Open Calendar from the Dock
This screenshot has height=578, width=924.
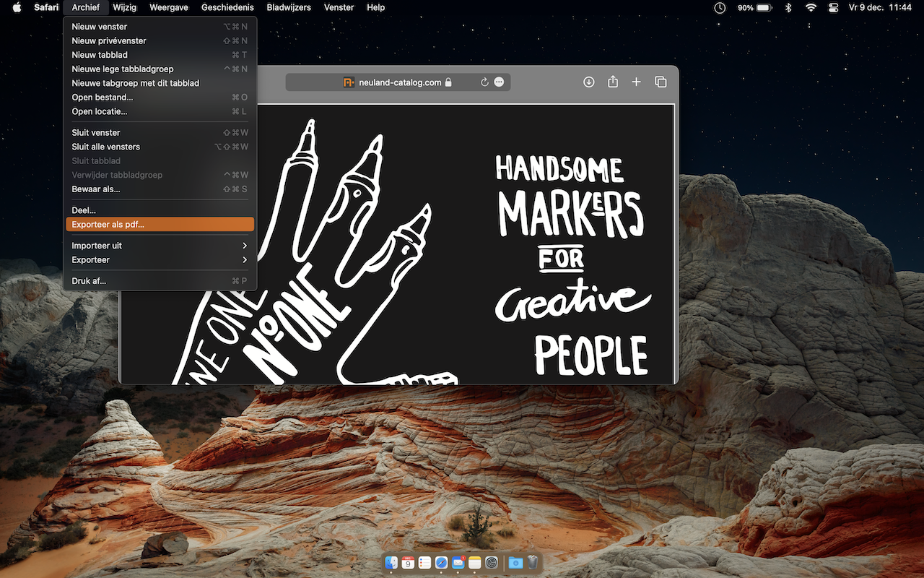[408, 562]
